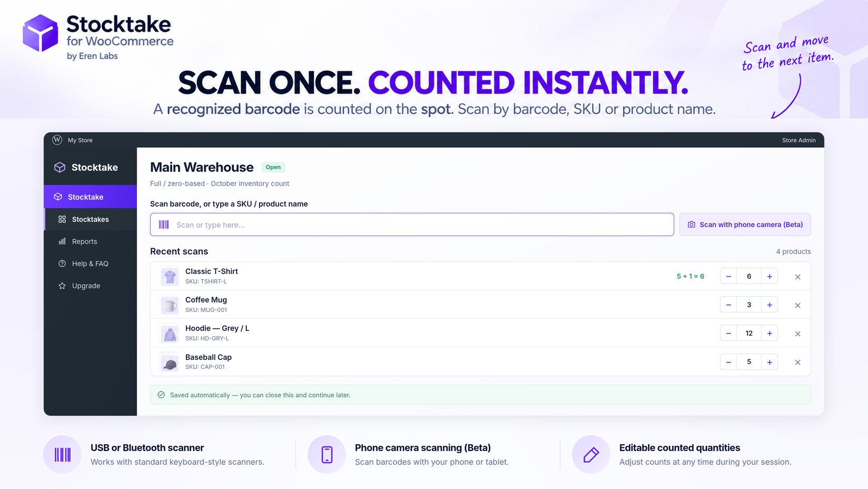Decrease Hoodie Grey / L quantity
The width and height of the screenshot is (868, 489).
[728, 333]
